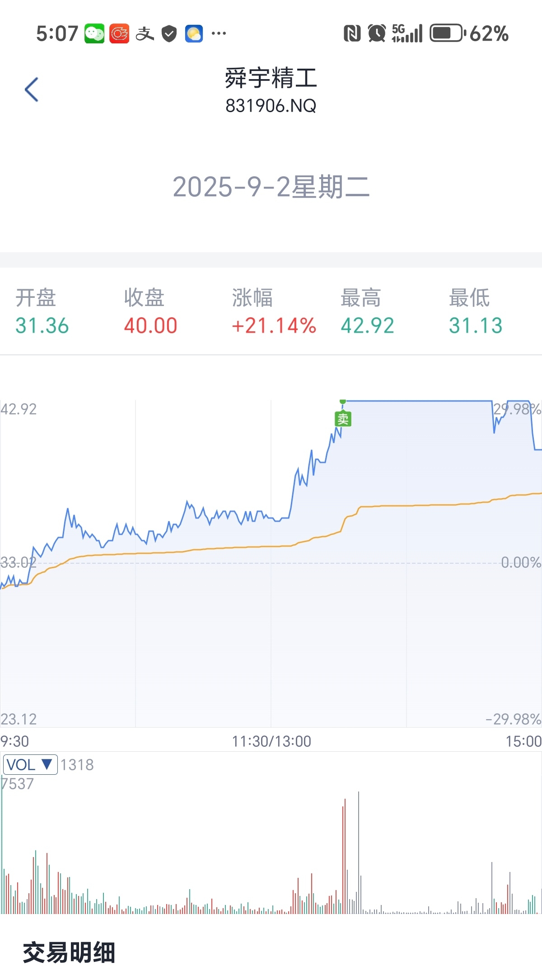The image size is (542, 980).
Task: Tap the NFC status icon
Action: click(x=352, y=33)
